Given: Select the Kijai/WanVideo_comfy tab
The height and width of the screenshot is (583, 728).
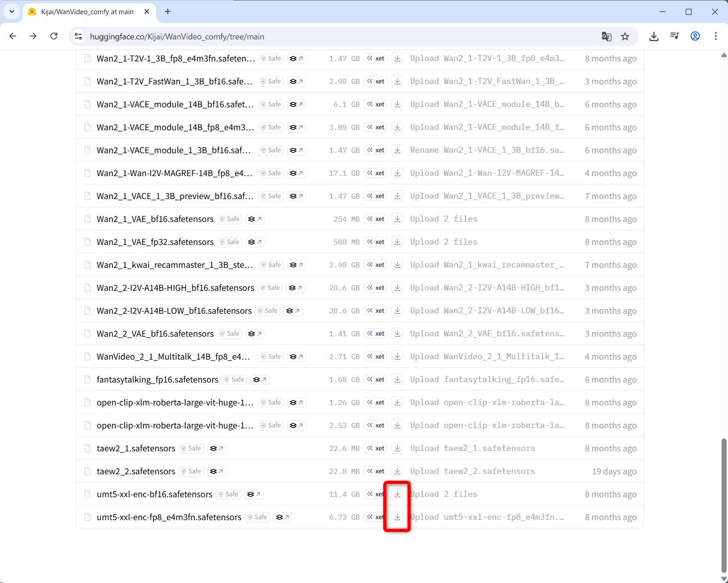Looking at the screenshot, I should (x=87, y=12).
